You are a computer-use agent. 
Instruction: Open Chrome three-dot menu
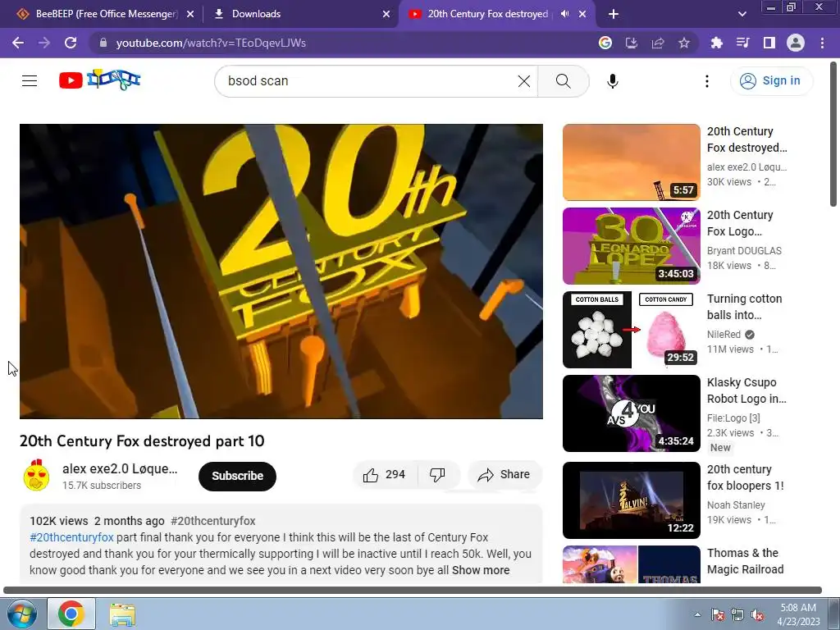click(822, 43)
